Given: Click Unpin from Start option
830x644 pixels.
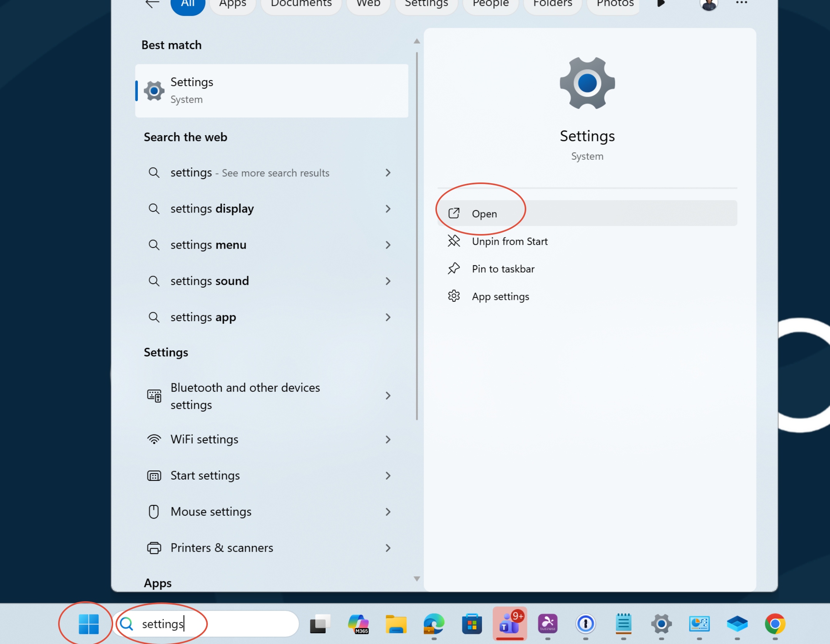Looking at the screenshot, I should point(509,241).
